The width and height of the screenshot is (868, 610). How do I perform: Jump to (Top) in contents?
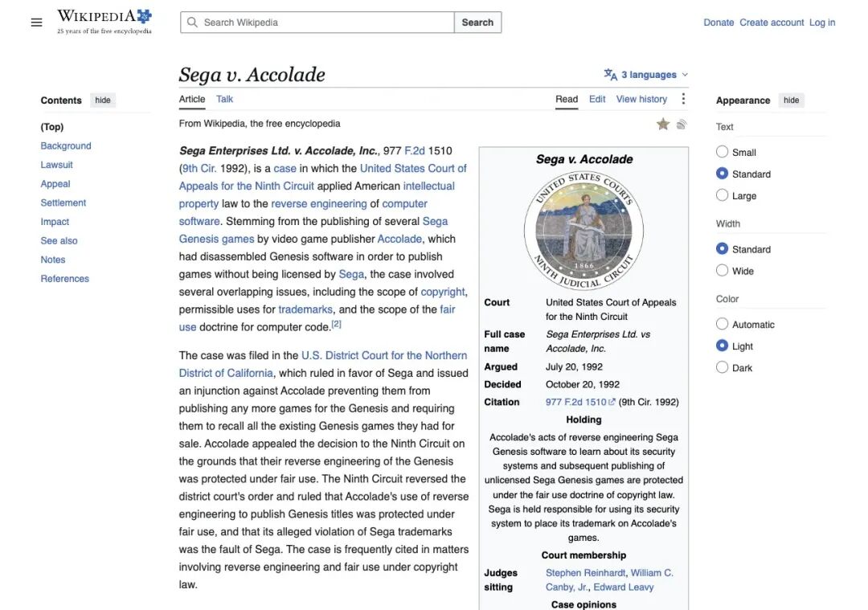point(52,127)
